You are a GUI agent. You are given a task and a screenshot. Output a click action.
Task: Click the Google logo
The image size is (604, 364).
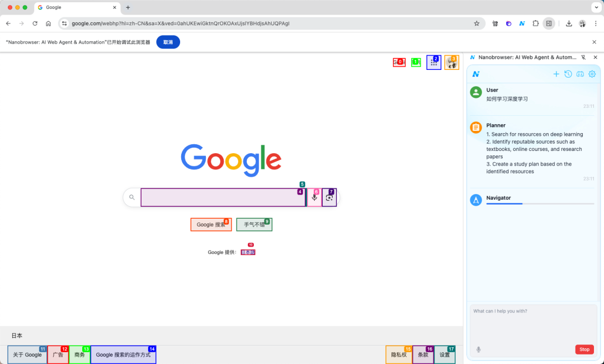click(231, 160)
